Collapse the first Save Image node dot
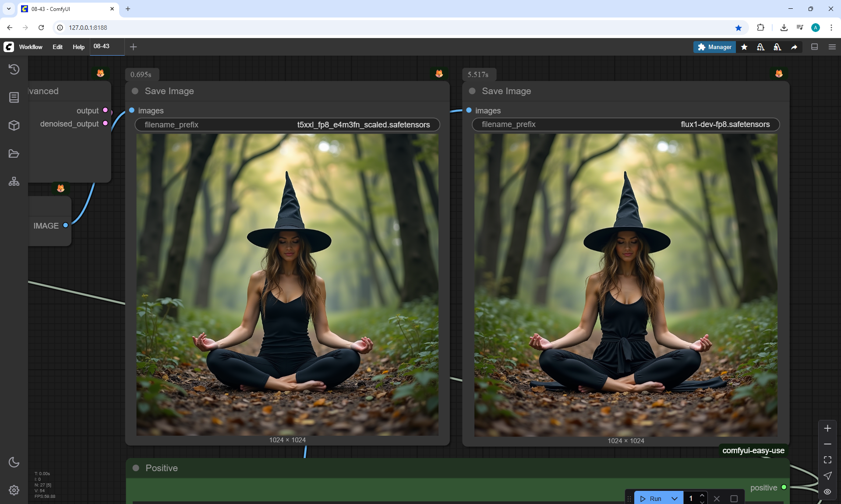The image size is (841, 504). (x=135, y=91)
